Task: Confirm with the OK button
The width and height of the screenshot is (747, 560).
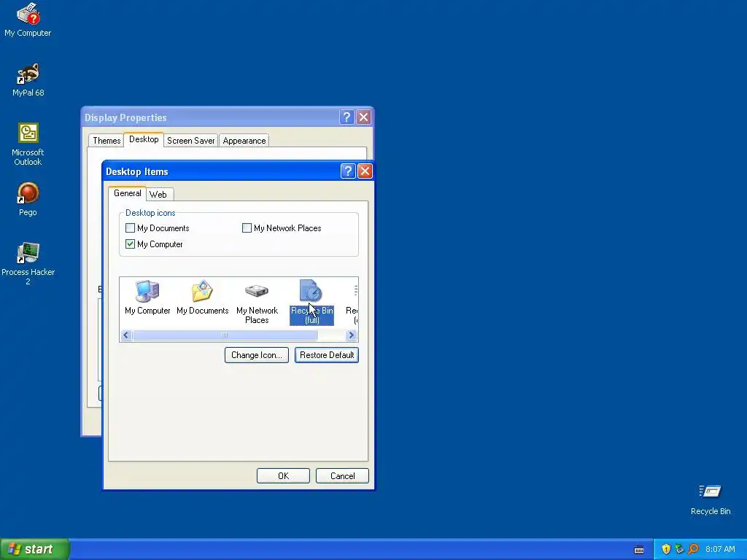Action: (284, 475)
